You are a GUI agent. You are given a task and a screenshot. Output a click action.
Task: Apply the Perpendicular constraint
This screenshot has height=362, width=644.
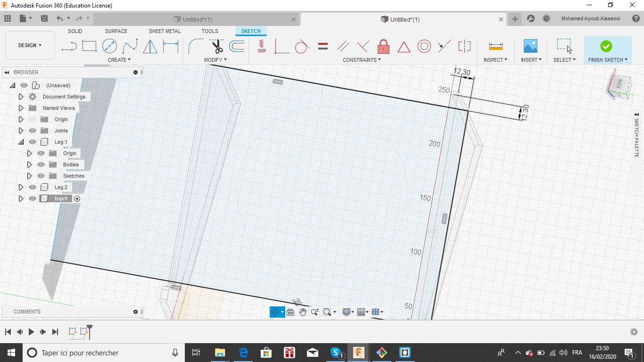pyautogui.click(x=363, y=46)
